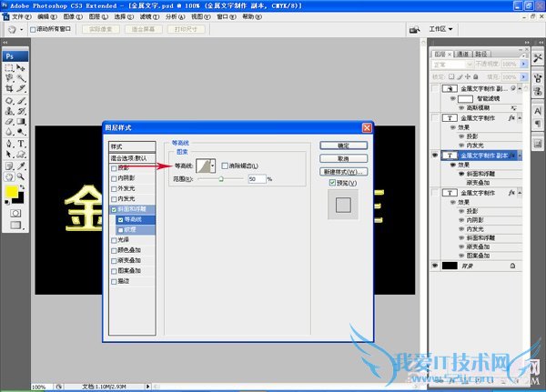Select the Magic Wand tool

(x=21, y=78)
